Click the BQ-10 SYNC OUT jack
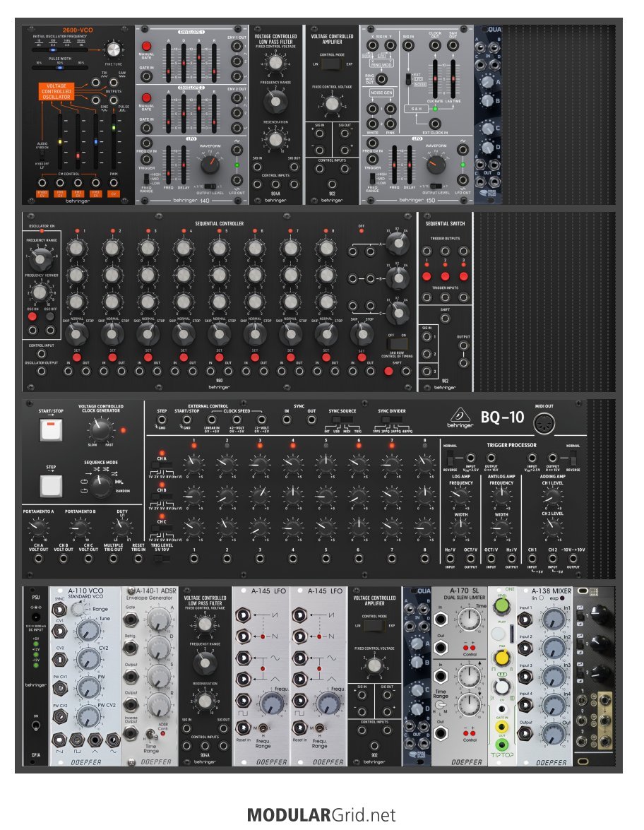This screenshot has width=644, height=830. (311, 420)
